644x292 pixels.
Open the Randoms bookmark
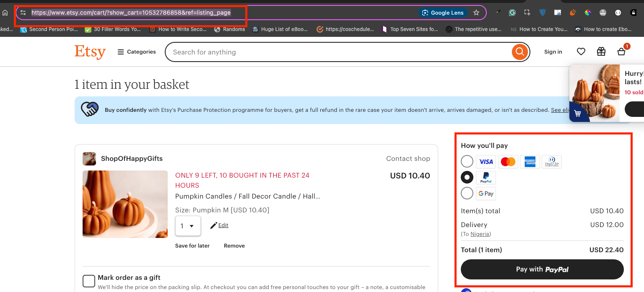point(230,29)
